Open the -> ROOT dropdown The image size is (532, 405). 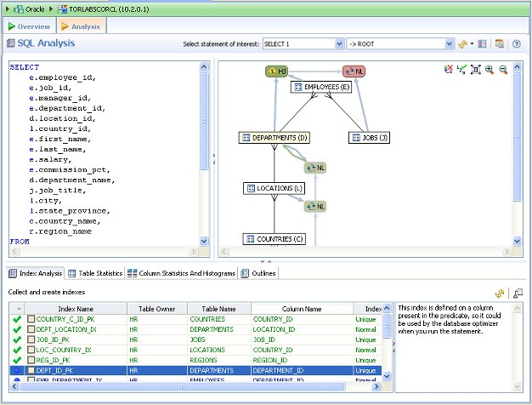pos(449,44)
